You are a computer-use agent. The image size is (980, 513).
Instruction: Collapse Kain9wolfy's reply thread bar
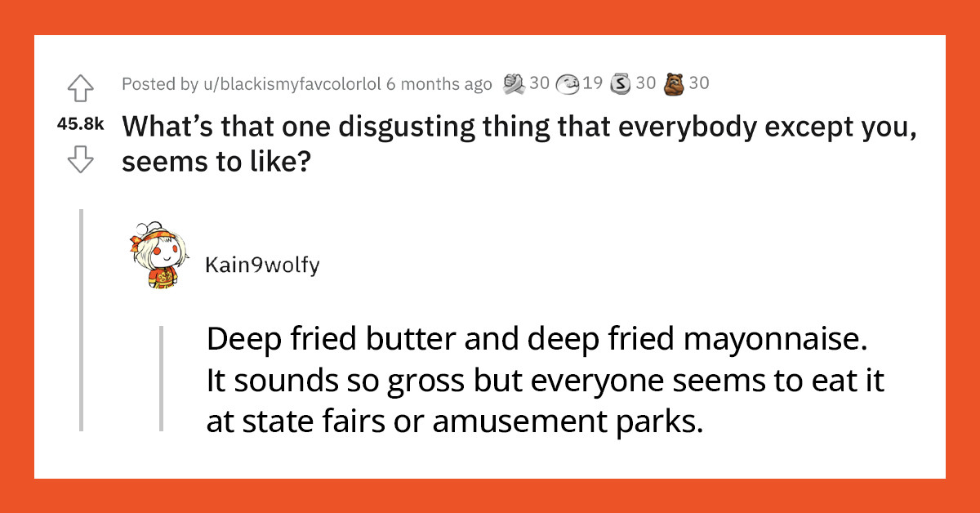160,380
